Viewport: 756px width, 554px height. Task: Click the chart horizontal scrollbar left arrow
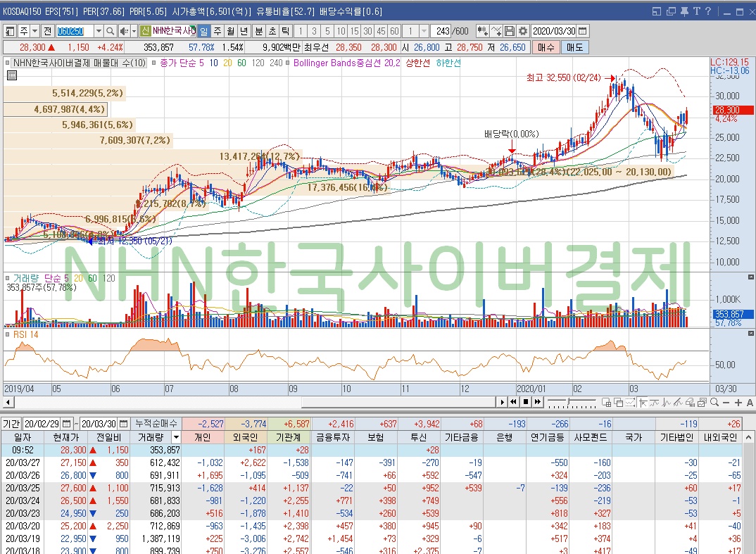click(8, 402)
